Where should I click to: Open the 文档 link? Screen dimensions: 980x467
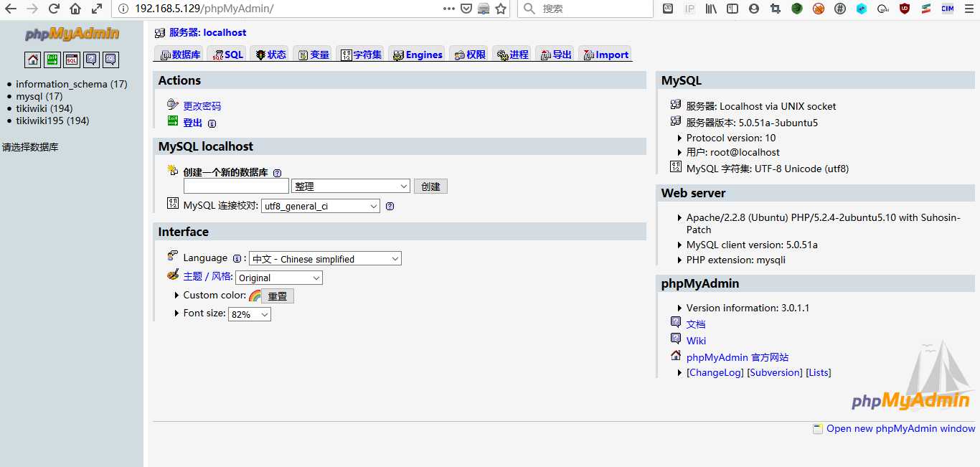click(x=696, y=324)
